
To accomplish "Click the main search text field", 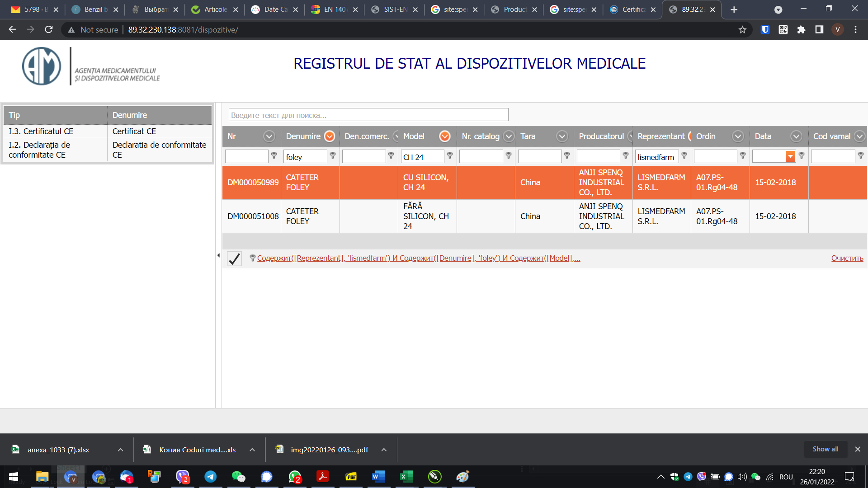I will point(368,115).
